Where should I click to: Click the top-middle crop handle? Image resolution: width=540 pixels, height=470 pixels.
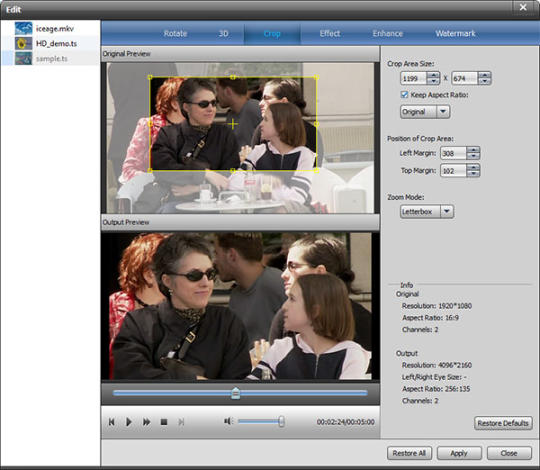tap(233, 77)
